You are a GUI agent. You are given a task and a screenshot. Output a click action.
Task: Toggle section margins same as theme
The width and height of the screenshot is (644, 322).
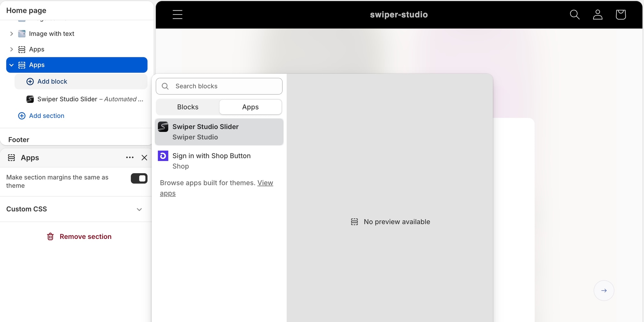pos(139,178)
